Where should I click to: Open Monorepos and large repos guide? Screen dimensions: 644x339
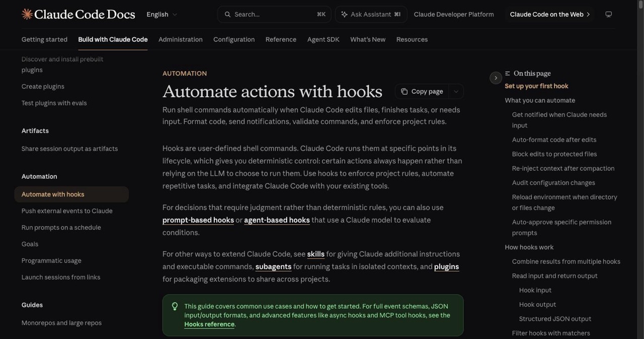61,323
